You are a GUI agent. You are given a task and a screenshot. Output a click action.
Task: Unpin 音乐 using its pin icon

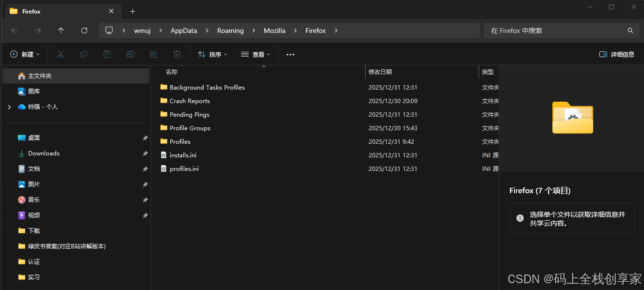[145, 200]
